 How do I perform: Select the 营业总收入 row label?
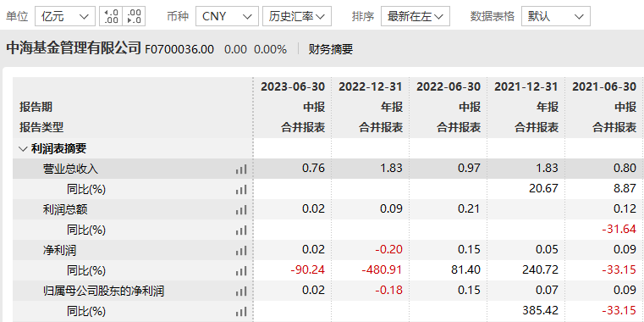[70, 169]
